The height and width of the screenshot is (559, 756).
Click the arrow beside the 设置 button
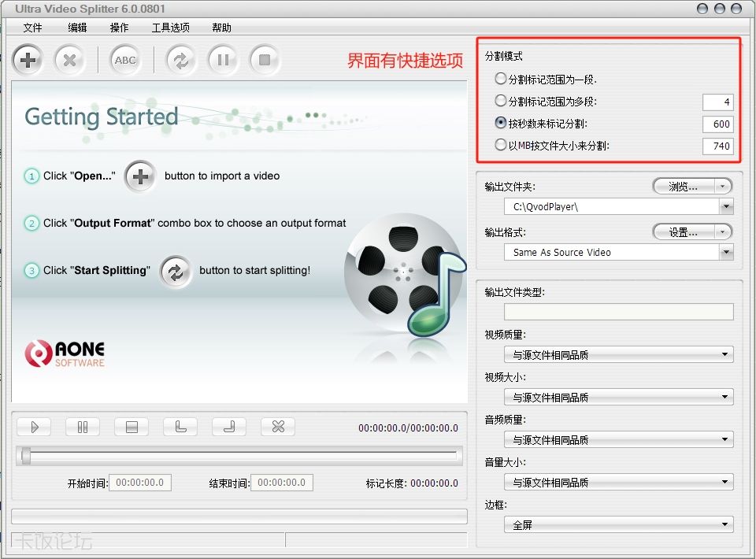click(722, 232)
